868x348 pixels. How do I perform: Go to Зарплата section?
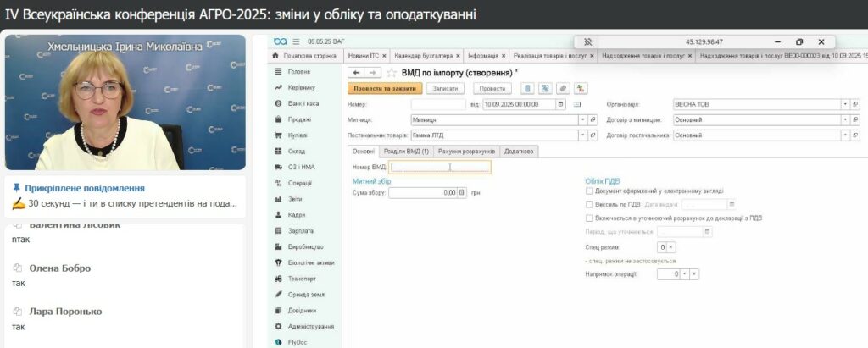[300, 230]
